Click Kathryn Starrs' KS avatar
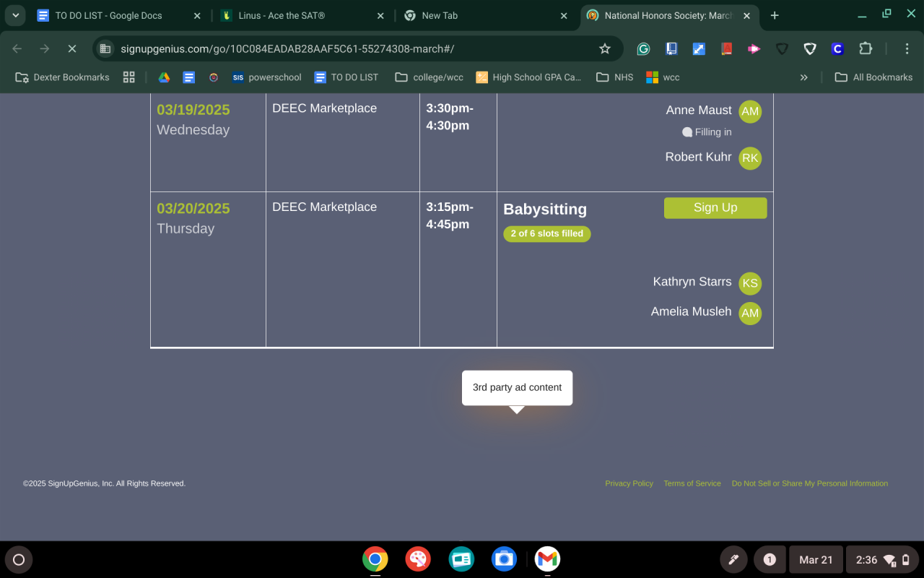This screenshot has height=578, width=924. click(750, 283)
